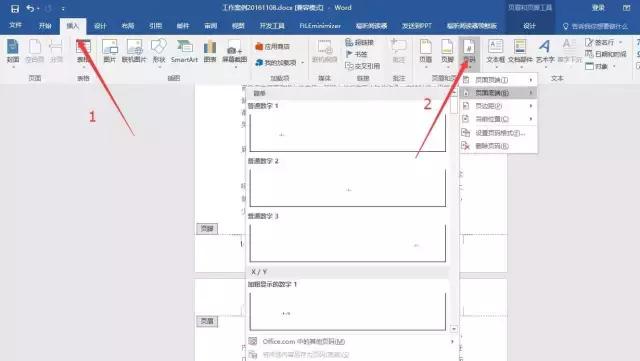Open the Developer (开发工具) tab
Image resolution: width=640 pixels, height=361 pixels.
point(272,26)
